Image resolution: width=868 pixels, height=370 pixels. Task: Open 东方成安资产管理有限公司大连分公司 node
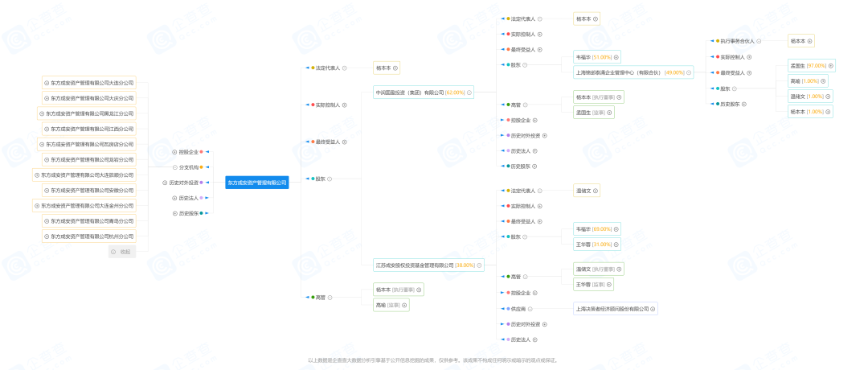[89, 83]
